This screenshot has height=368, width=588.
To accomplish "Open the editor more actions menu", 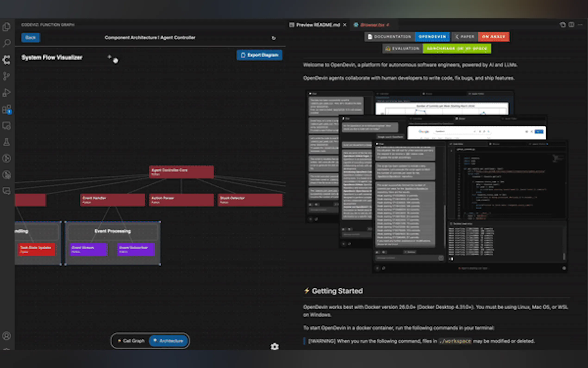I will click(x=580, y=25).
